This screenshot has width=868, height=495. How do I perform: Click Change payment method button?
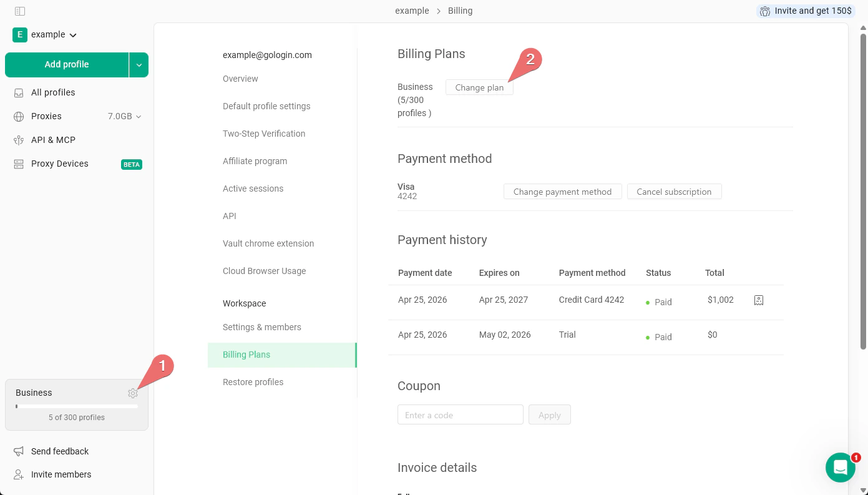[562, 192]
